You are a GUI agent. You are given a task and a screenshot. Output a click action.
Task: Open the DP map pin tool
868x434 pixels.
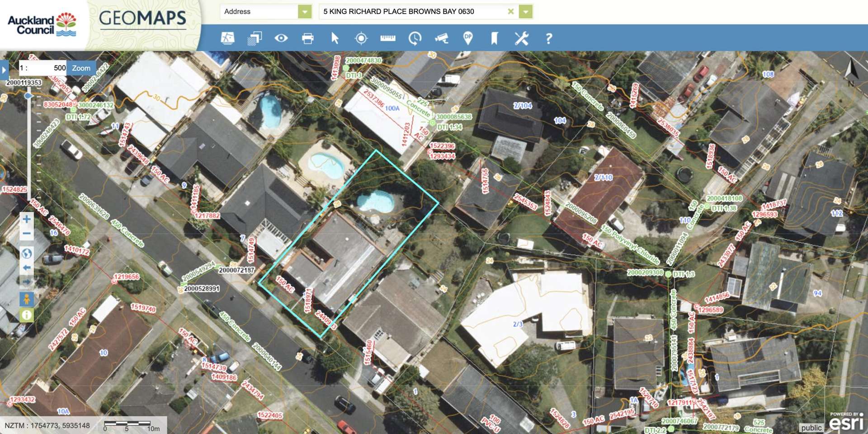pyautogui.click(x=468, y=38)
